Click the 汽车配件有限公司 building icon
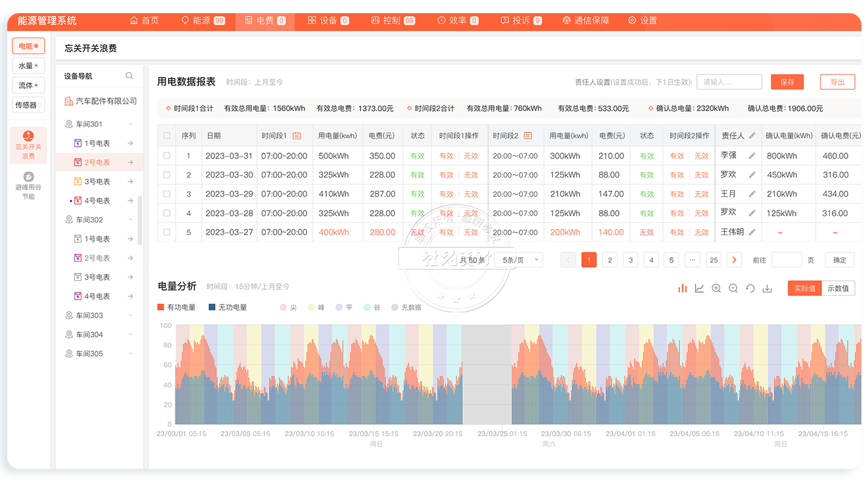The width and height of the screenshot is (868, 482). coord(68,101)
